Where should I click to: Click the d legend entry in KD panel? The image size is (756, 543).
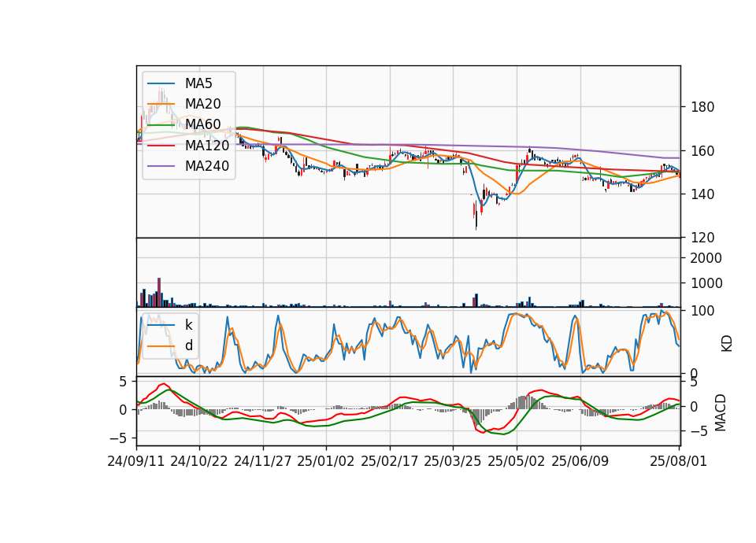coord(188,345)
